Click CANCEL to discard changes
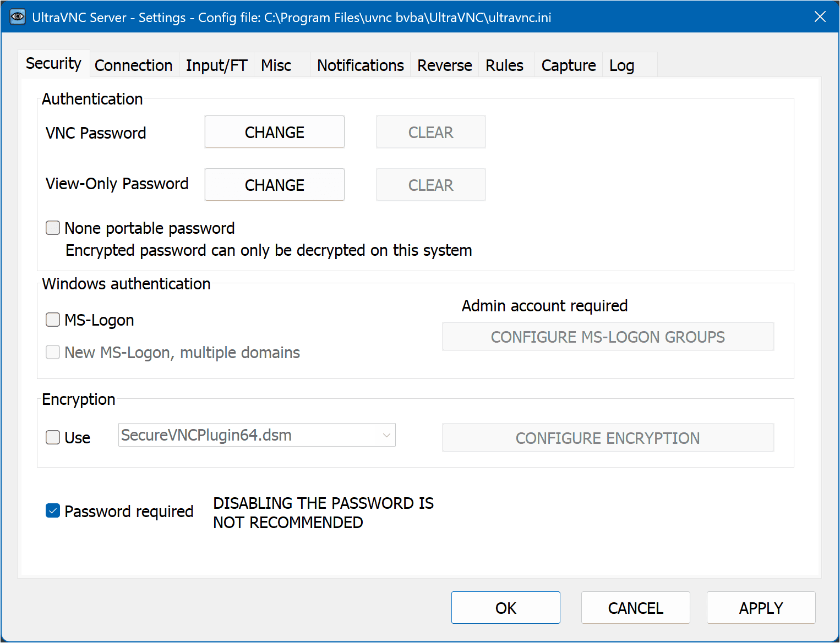Viewport: 840px width, 643px height. 635,608
